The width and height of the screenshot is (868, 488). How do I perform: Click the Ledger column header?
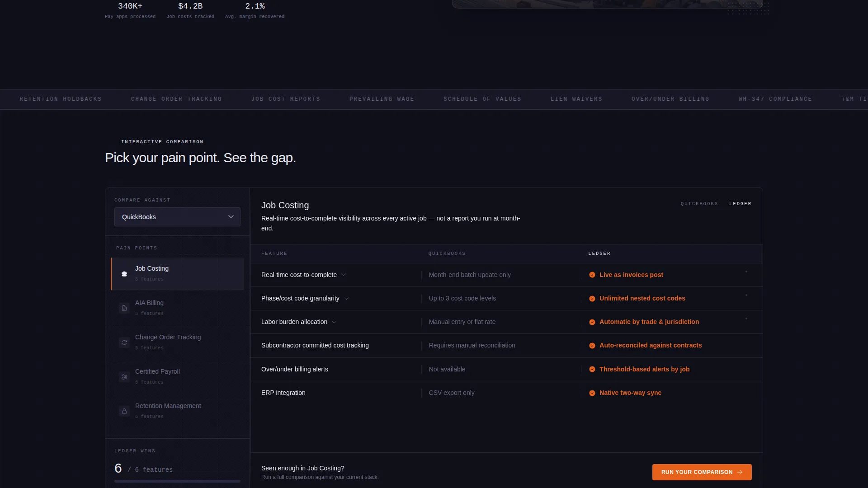[x=599, y=253]
